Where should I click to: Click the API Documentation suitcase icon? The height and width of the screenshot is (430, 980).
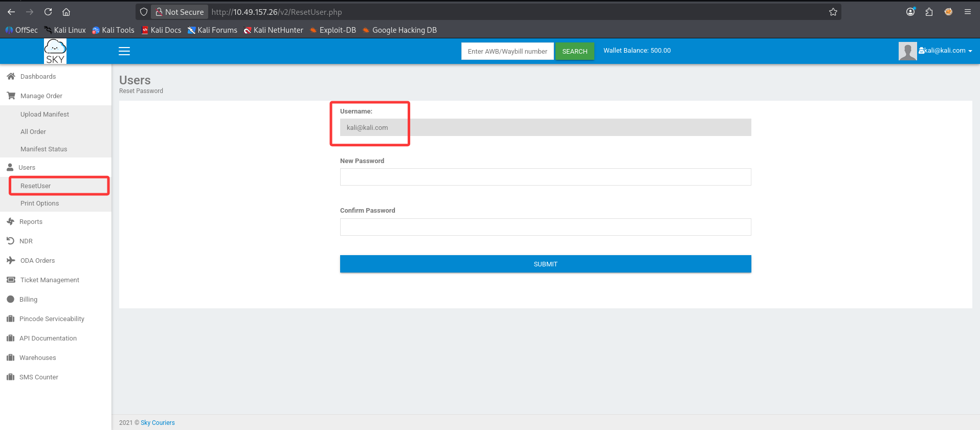tap(10, 338)
